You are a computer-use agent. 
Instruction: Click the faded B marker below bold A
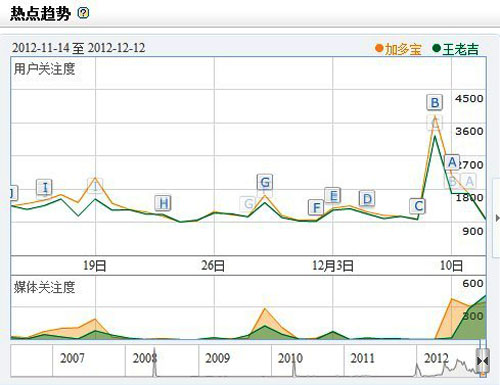pos(452,182)
